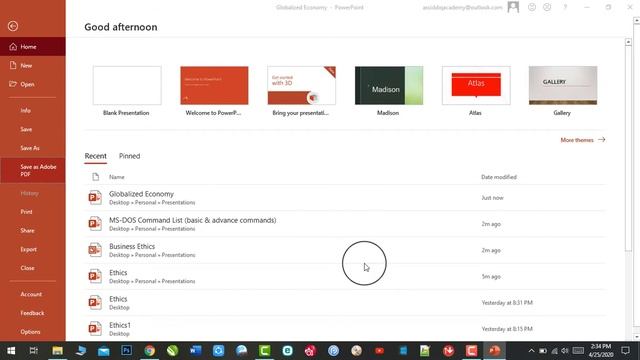Viewport: 640px width, 360px height.
Task: Click the content area vertical scrollbar thumb
Action: tap(628, 149)
